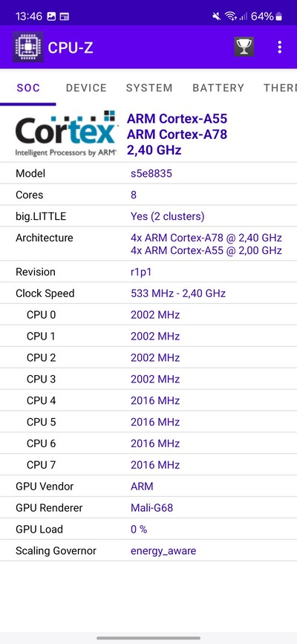
Task: Tap the CPU-Z chip app icon
Action: pos(27,47)
